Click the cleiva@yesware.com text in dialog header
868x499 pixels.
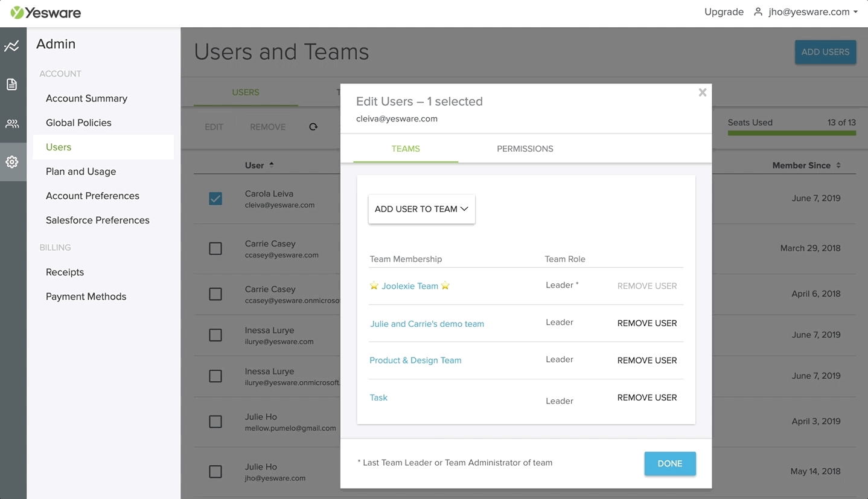coord(397,118)
